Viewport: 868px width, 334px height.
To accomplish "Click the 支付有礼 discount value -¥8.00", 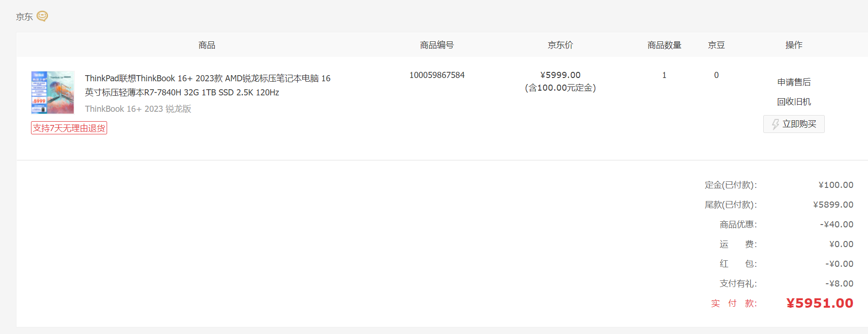I will click(839, 284).
